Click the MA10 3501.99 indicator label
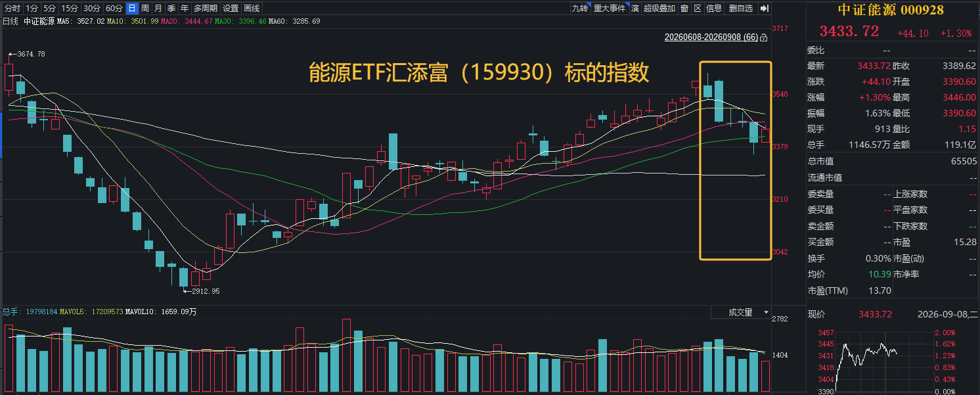980x395 pixels. (x=133, y=21)
